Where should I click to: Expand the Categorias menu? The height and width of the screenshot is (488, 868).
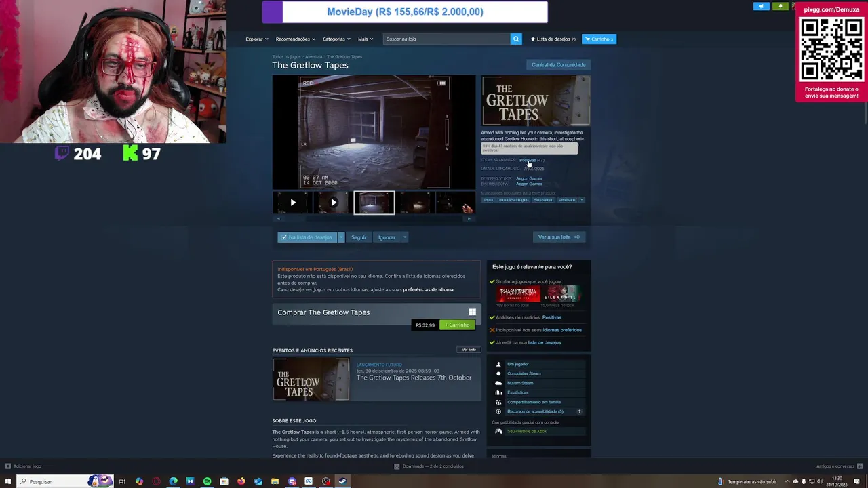tap(336, 39)
